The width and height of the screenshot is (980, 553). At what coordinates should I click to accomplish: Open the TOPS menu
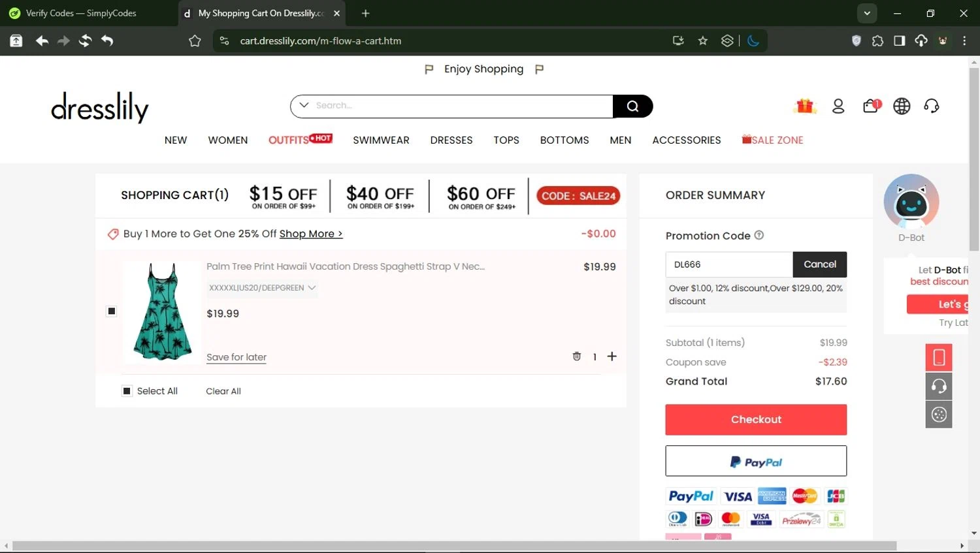pyautogui.click(x=506, y=140)
